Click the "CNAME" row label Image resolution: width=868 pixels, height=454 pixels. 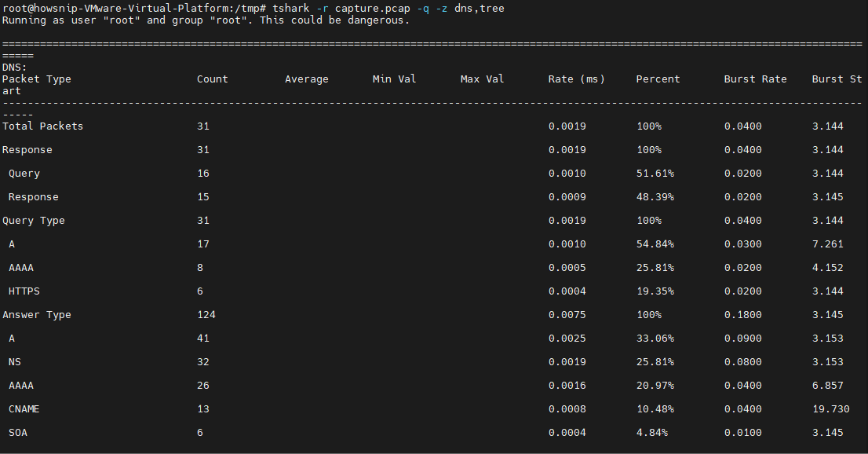point(24,409)
